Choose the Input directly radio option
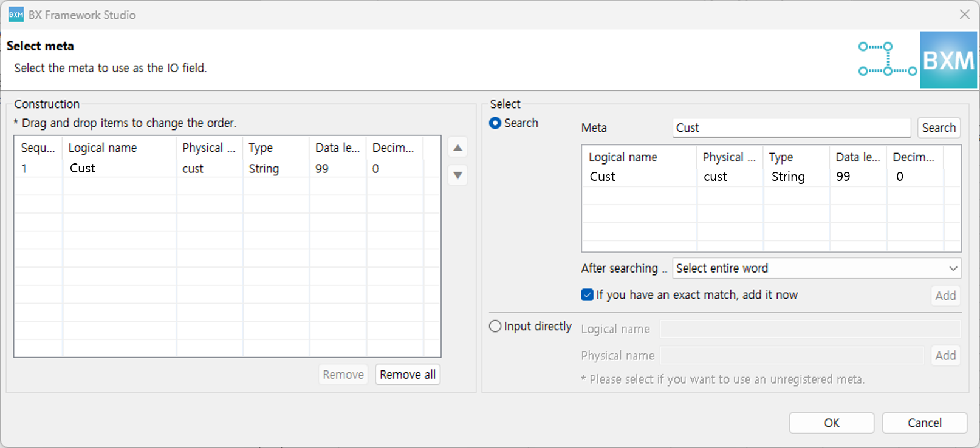The width and height of the screenshot is (980, 448). tap(496, 327)
